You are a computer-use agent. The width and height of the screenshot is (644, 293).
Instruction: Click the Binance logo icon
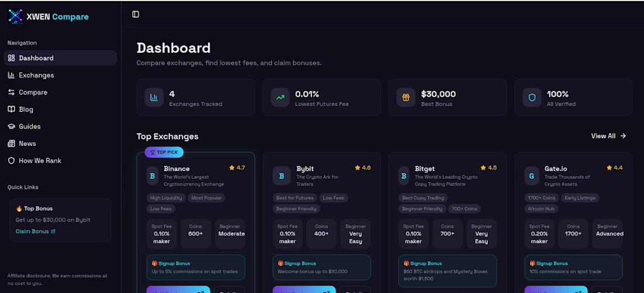point(152,176)
